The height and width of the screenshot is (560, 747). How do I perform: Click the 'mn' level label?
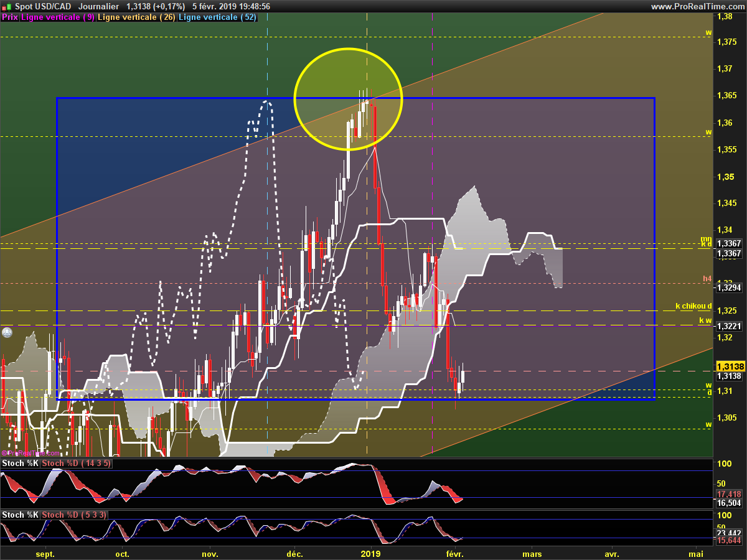[706, 239]
